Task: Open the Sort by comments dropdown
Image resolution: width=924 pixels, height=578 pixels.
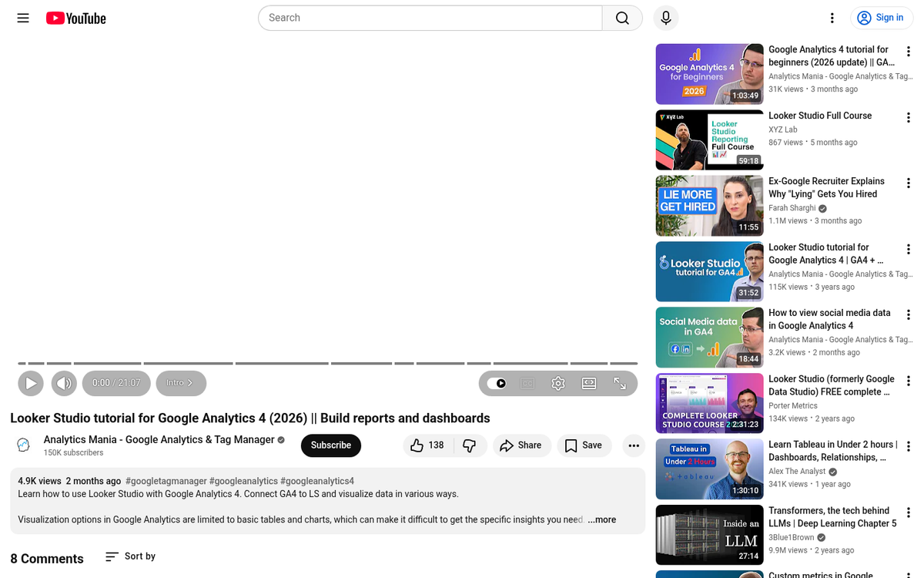Action: 130,556
